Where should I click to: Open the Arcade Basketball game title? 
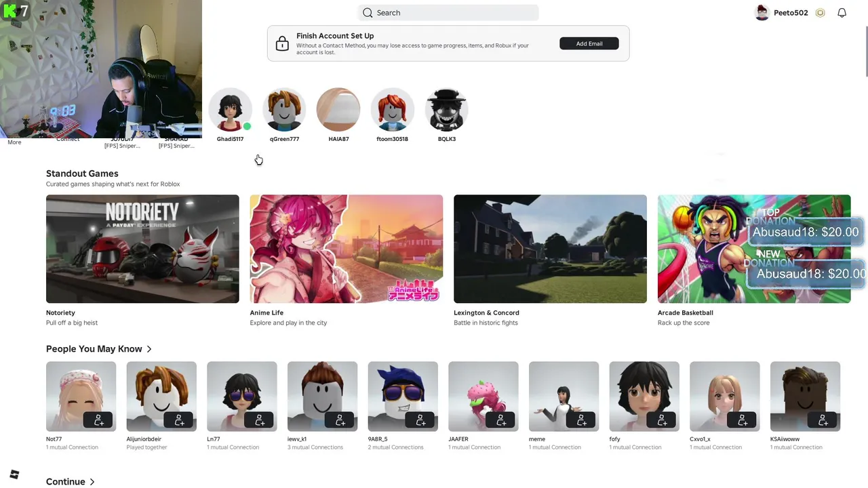click(x=685, y=313)
